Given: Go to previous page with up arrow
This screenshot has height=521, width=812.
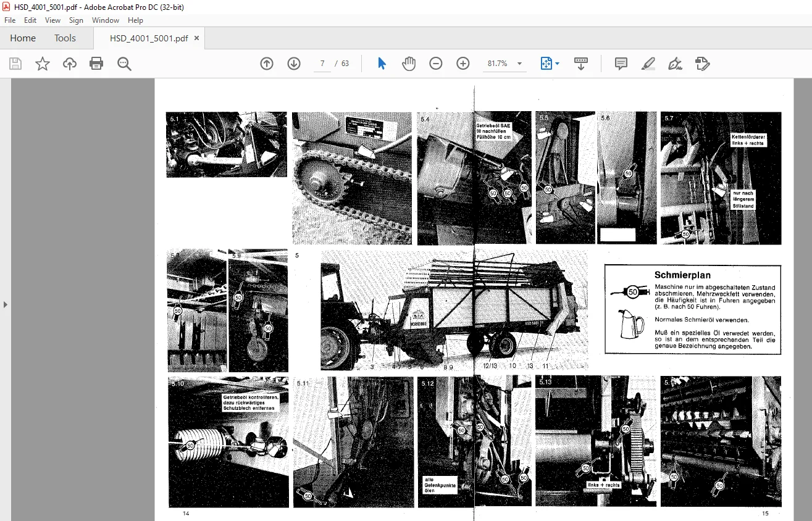Looking at the screenshot, I should tap(267, 64).
